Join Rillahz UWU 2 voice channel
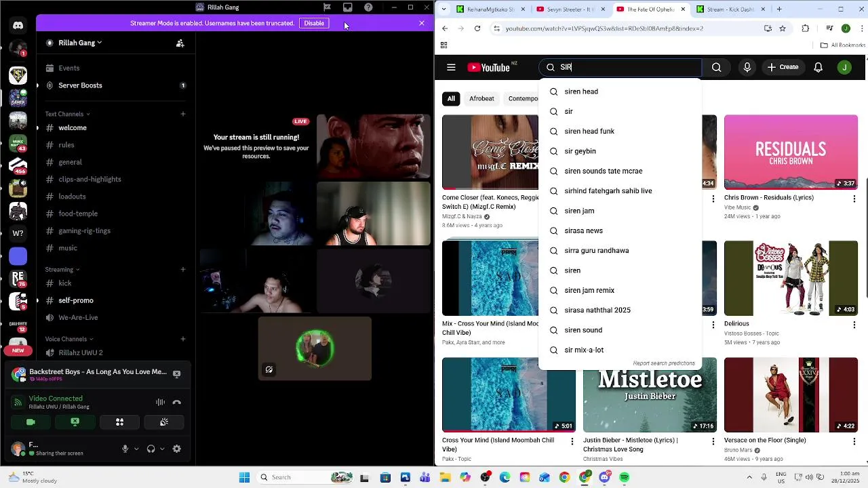868x488 pixels. pos(115,353)
